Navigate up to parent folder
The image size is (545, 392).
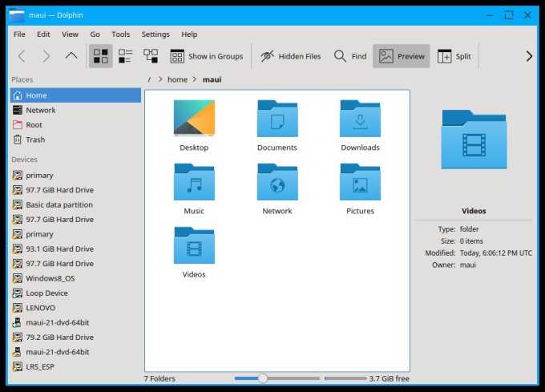pyautogui.click(x=71, y=56)
